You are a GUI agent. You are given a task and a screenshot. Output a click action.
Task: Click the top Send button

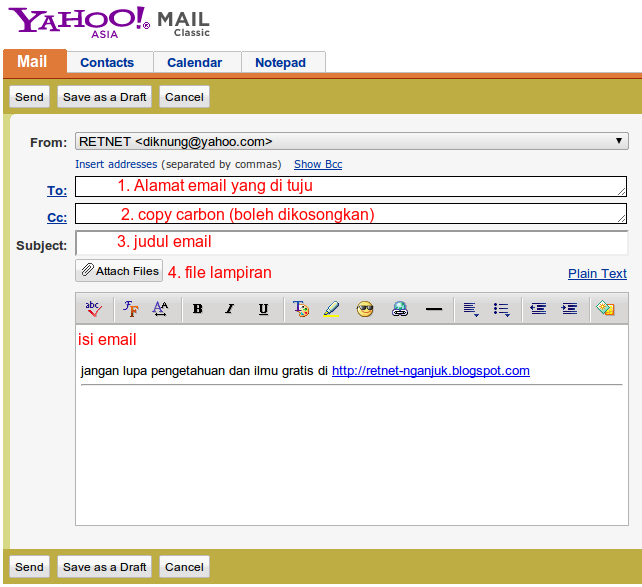29,97
